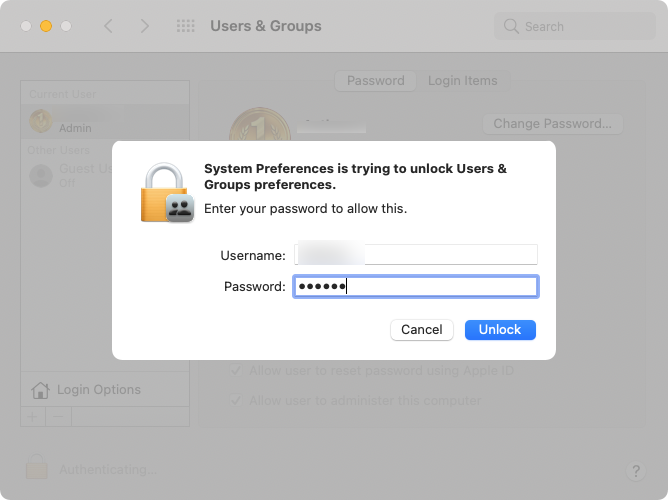Viewport: 668px width, 500px height.
Task: Select the Username text field
Action: (416, 254)
